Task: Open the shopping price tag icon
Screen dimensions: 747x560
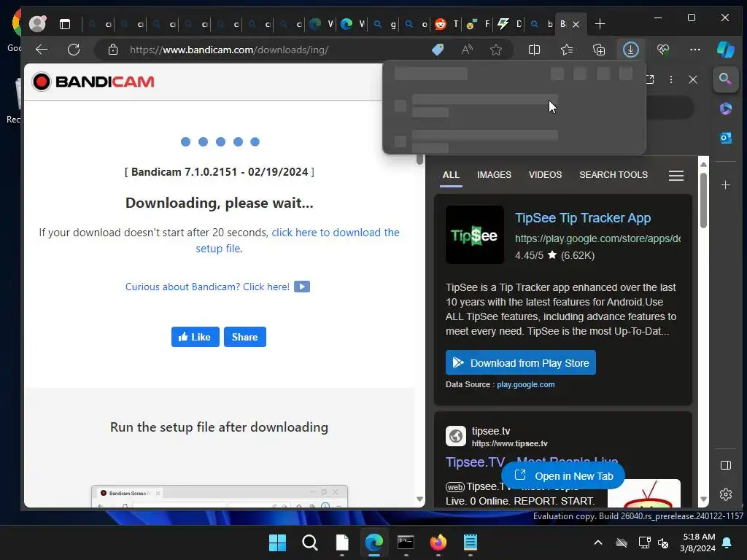Action: coord(438,50)
